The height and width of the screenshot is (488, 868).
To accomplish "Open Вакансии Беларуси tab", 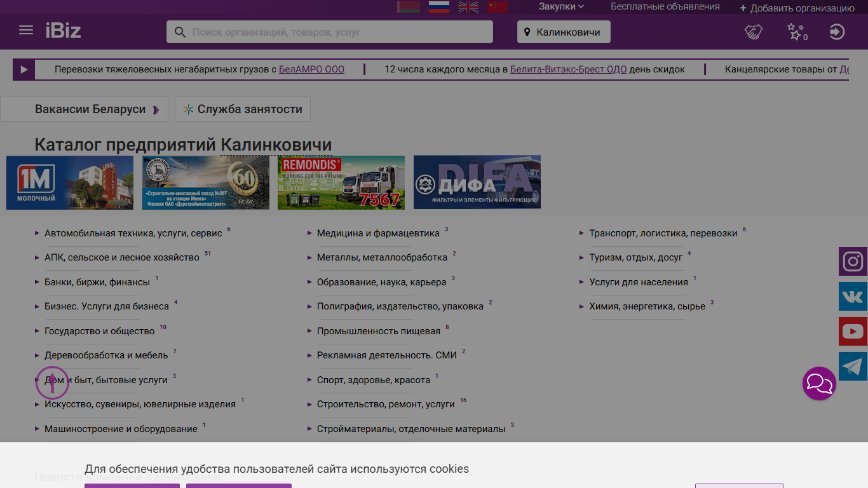I will pyautogui.click(x=85, y=109).
